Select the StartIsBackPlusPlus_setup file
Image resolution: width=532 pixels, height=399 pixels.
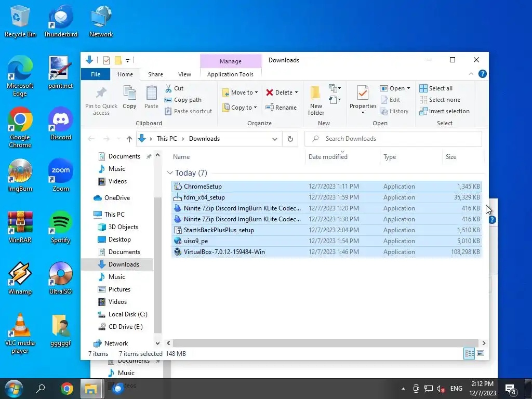pyautogui.click(x=327, y=230)
